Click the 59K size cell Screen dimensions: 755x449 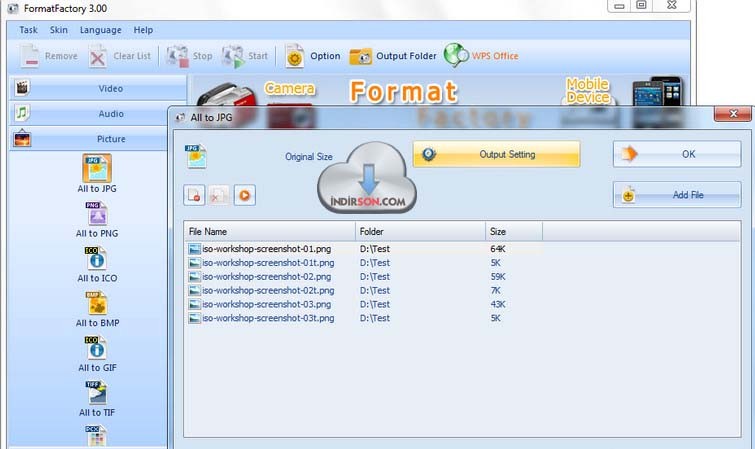[498, 277]
